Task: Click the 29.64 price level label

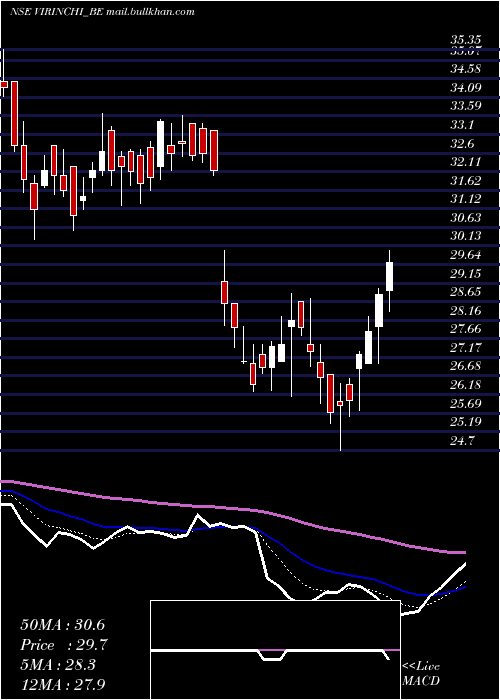Action: click(x=466, y=254)
